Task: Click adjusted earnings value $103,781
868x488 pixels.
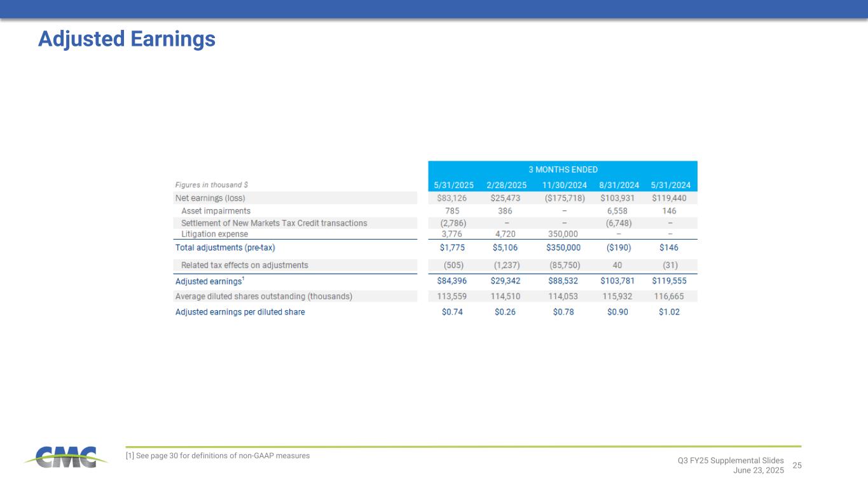Action: point(617,281)
